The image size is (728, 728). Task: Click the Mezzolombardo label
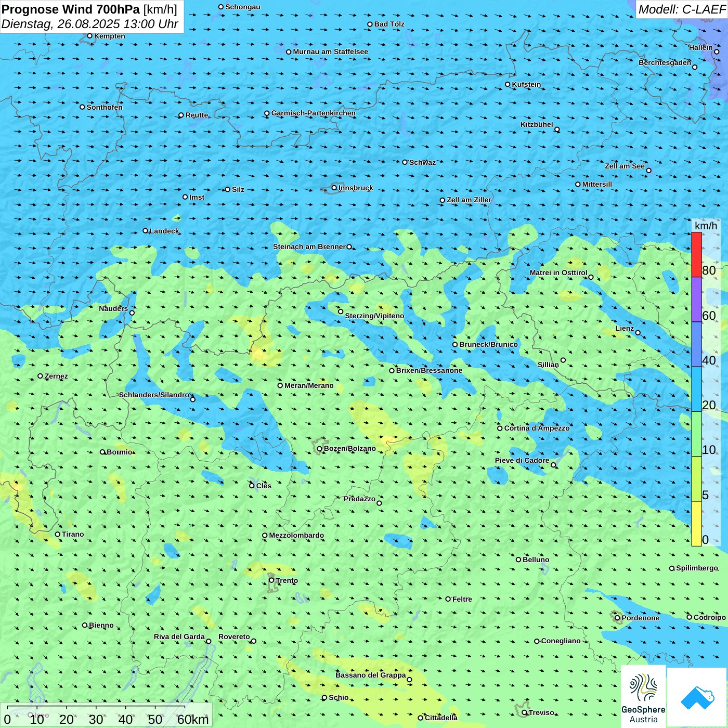point(296,535)
